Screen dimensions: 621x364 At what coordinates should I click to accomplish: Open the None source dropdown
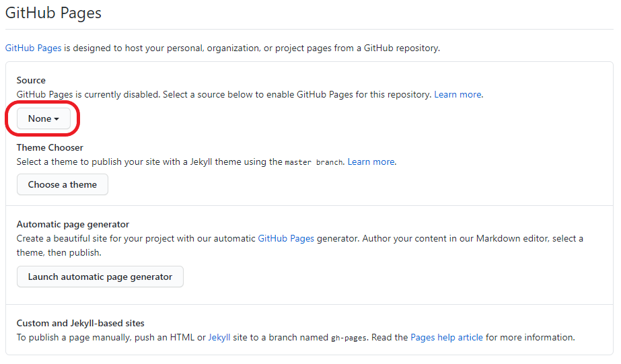click(x=44, y=118)
